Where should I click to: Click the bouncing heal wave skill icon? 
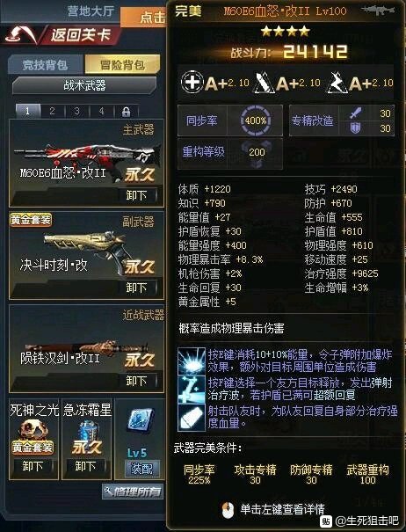192,389
